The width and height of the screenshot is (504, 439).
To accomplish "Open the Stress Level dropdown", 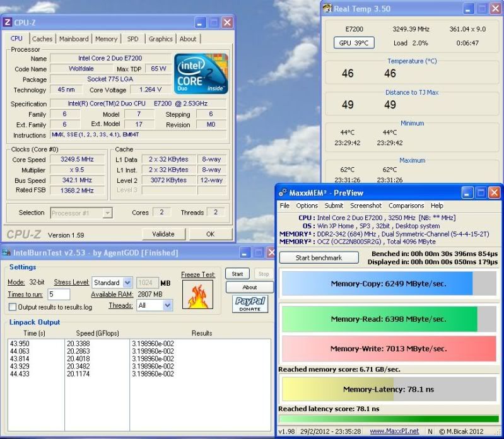I will click(127, 283).
